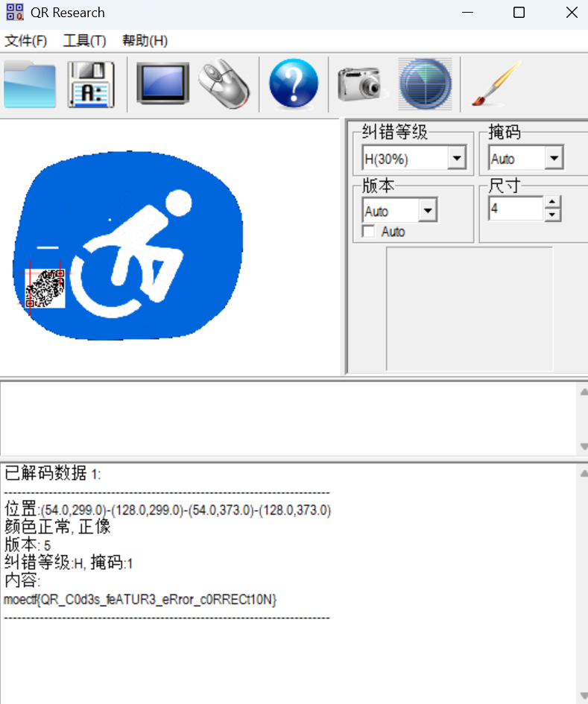This screenshot has height=704, width=588.
Task: Open the 工具(T) menu
Action: pos(84,41)
